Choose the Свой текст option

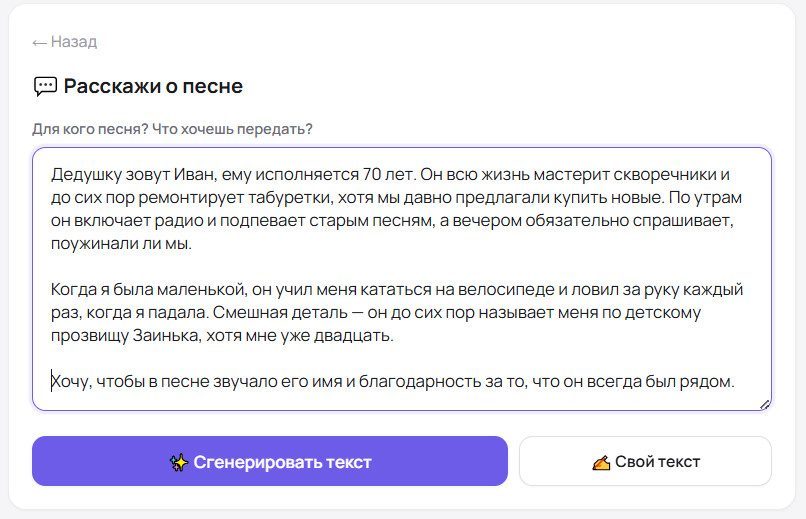tap(646, 461)
